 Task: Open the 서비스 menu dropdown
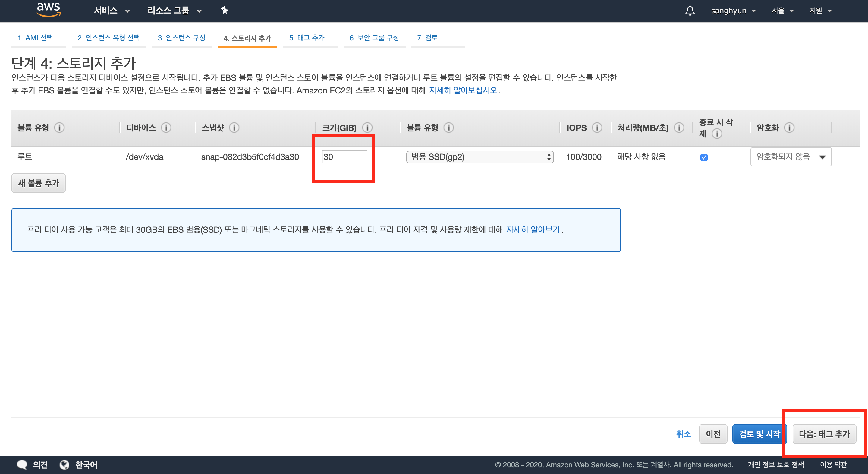(112, 11)
